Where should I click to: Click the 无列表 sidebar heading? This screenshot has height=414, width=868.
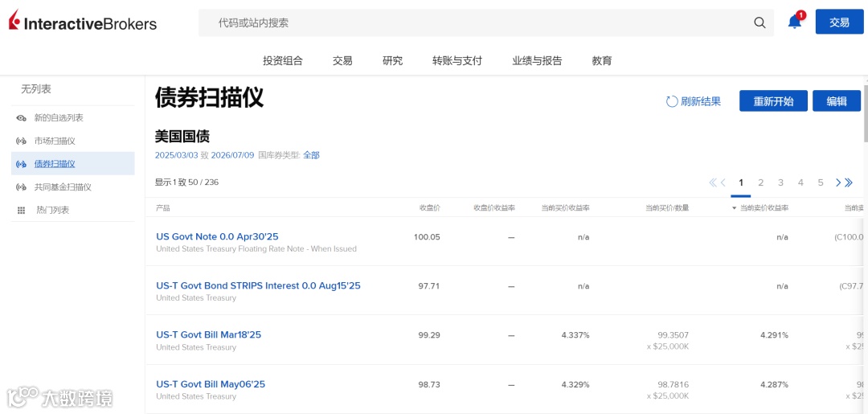36,89
